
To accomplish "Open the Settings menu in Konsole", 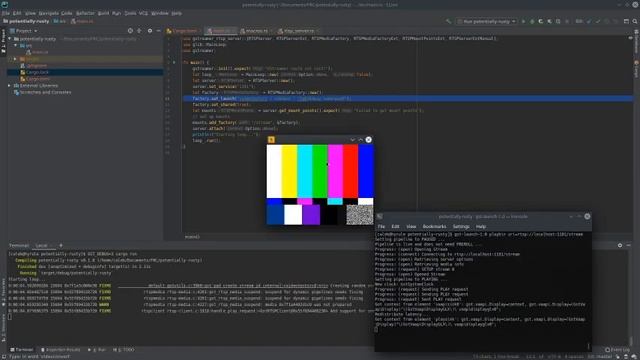I will 461,227.
